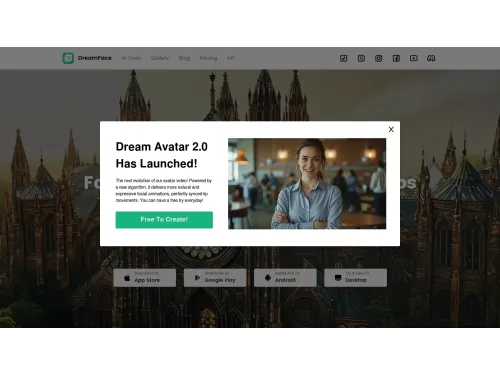The image size is (500, 375).
Task: Click the green DreamFace logo icon
Action: [x=68, y=58]
